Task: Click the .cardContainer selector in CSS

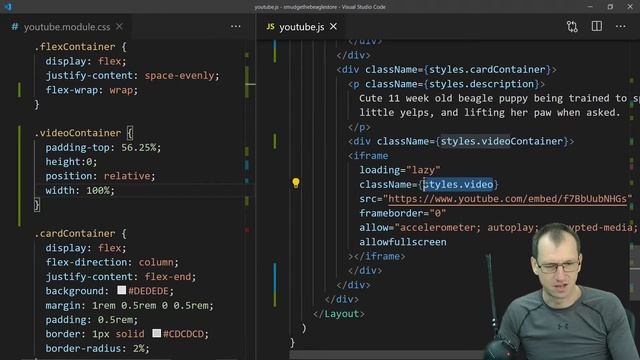Action: [x=75, y=233]
